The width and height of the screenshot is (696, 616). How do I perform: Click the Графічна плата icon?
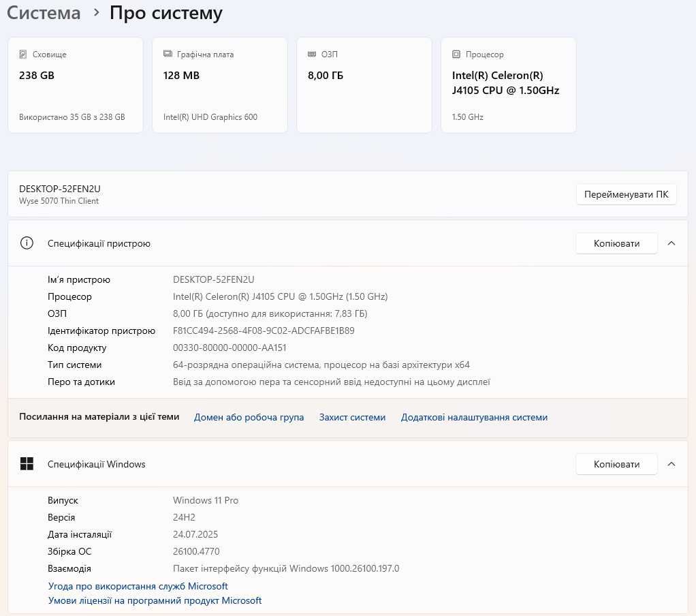click(168, 55)
